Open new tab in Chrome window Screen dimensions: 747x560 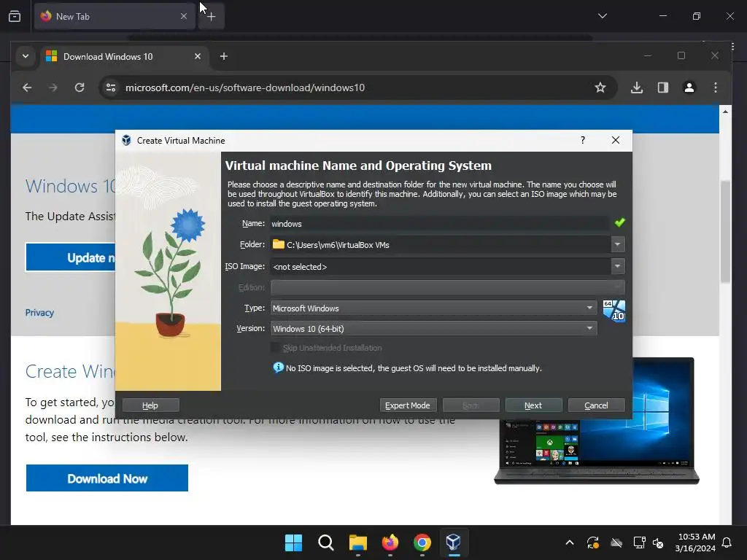click(224, 56)
